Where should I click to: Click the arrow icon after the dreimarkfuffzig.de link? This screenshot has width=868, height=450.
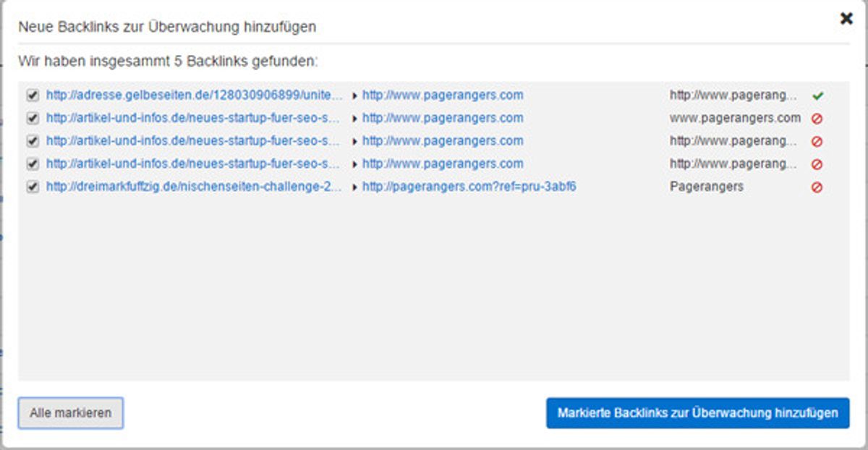click(x=354, y=187)
